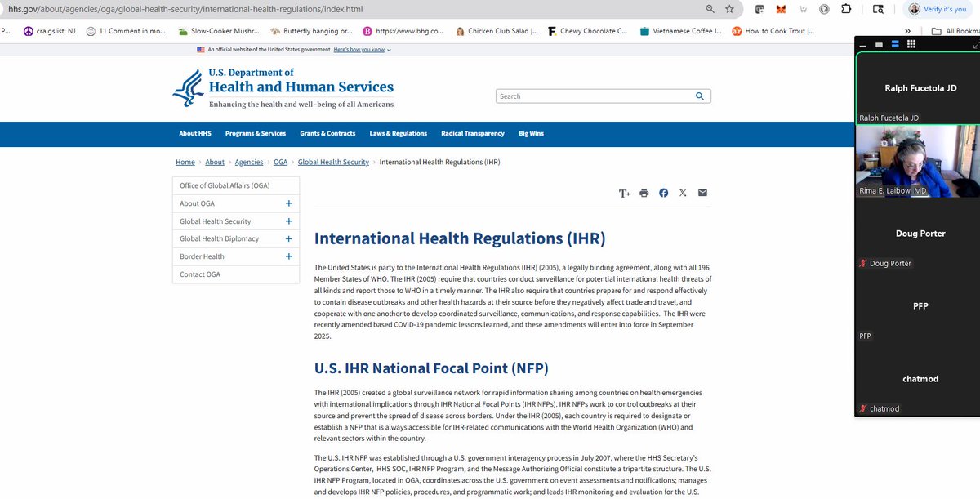Select the PFP participant tile
This screenshot has width=980, height=499.
coord(918,306)
